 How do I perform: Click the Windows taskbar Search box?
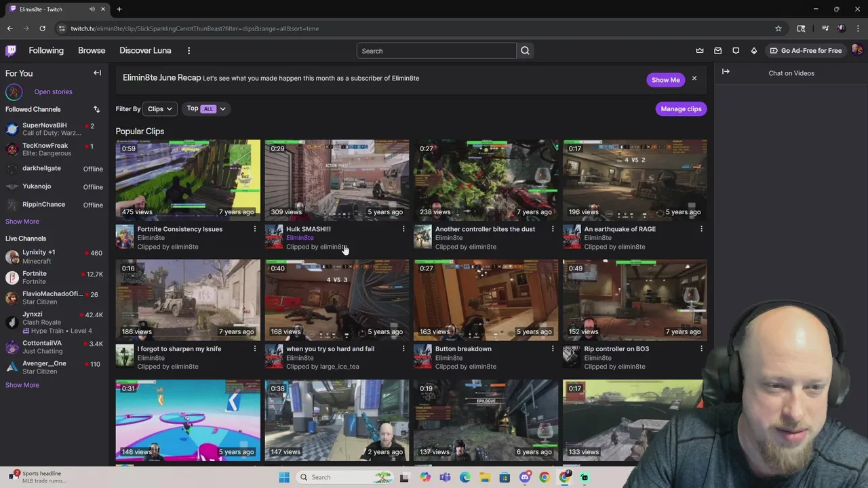(346, 477)
